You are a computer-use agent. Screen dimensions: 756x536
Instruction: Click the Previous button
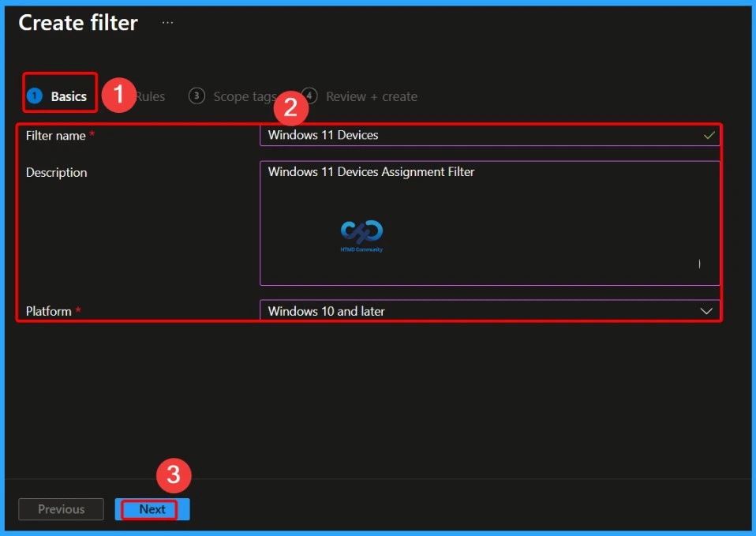click(x=61, y=509)
